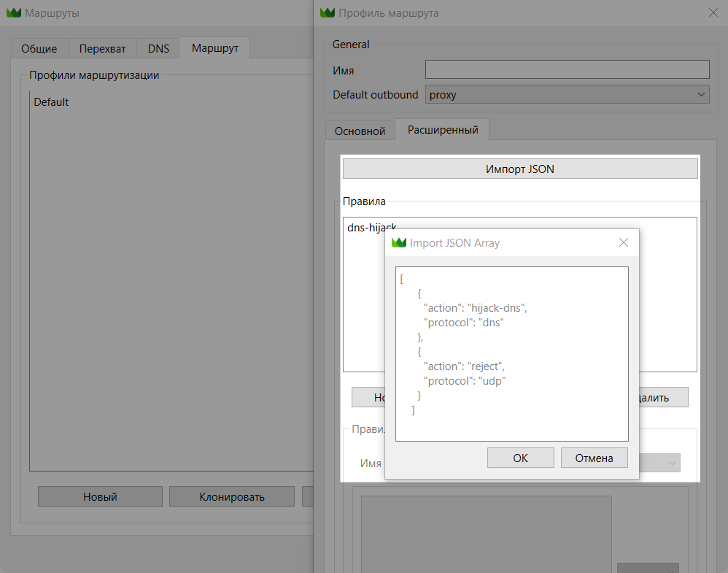Image resolution: width=728 pixels, height=573 pixels.
Task: Open the Перехват tab
Action: click(x=102, y=49)
